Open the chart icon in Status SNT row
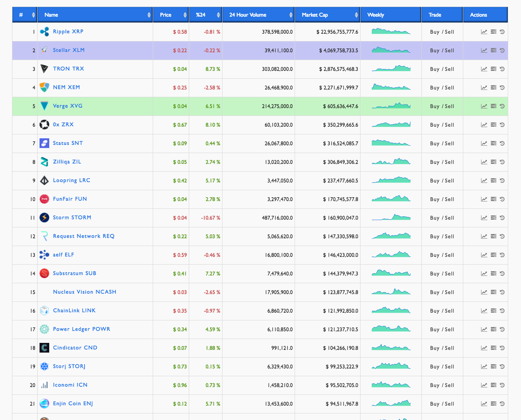Image resolution: width=521 pixels, height=420 pixels. pos(484,143)
